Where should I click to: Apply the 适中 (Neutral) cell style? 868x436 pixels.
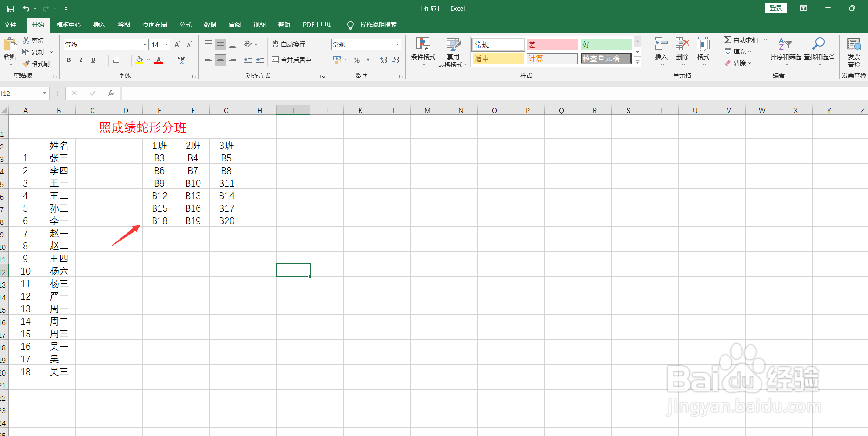click(498, 59)
